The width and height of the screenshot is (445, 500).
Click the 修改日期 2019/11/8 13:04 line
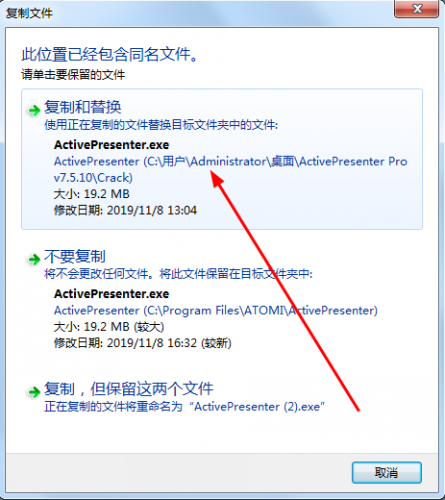tap(125, 210)
